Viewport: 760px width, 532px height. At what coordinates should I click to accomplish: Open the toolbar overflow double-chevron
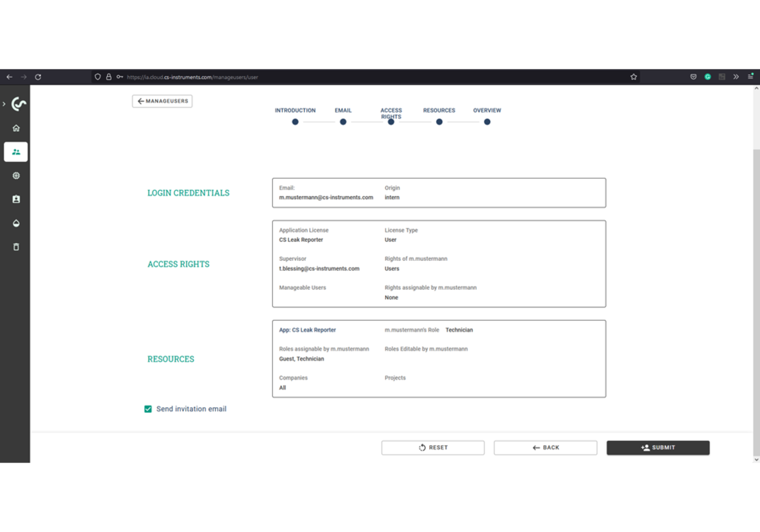point(736,77)
